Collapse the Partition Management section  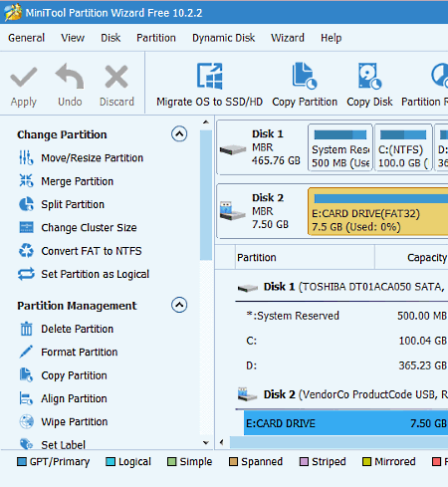(x=179, y=305)
